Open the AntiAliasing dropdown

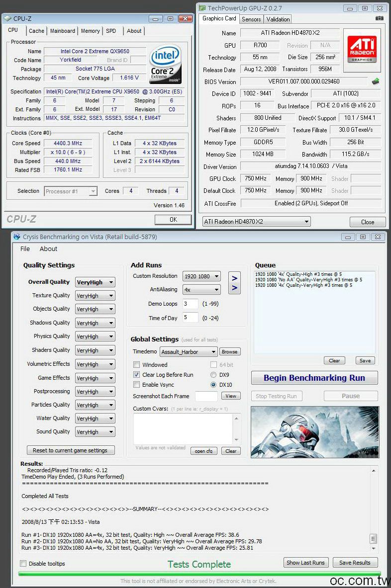tap(201, 289)
